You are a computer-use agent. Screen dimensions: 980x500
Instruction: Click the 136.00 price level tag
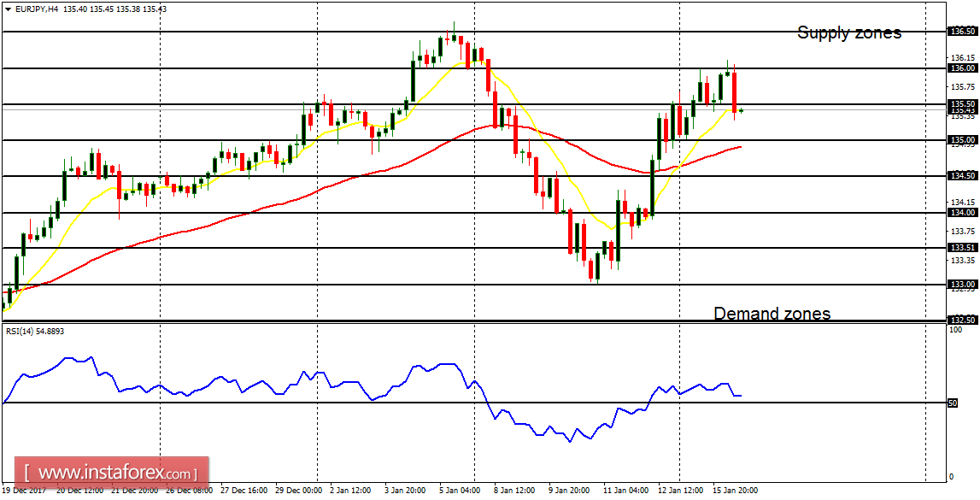(x=961, y=68)
